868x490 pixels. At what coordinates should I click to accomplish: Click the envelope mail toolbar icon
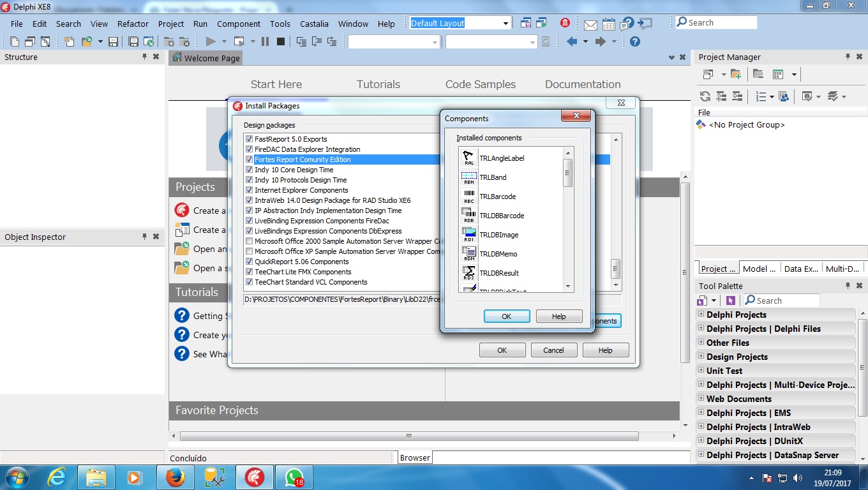(x=591, y=24)
